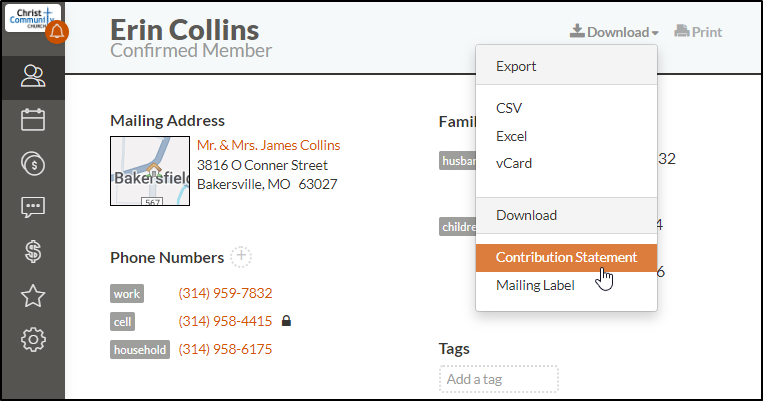
Task: Select Excel export option
Action: [511, 136]
